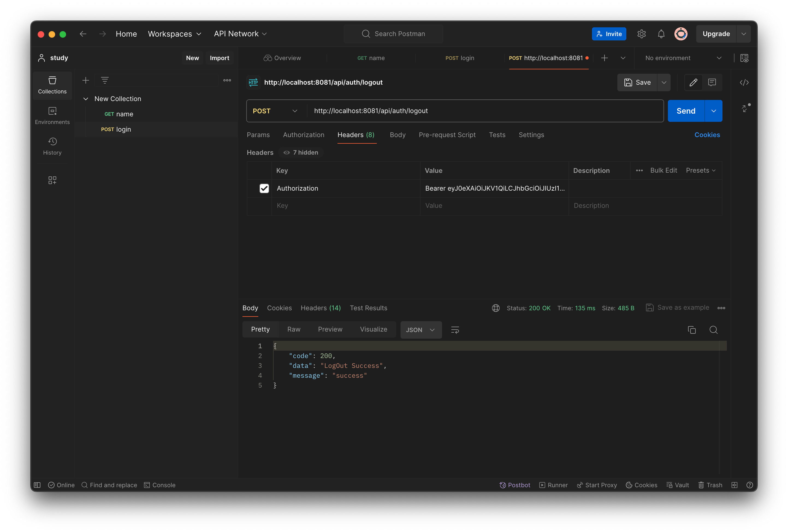Click the Send button
788x532 pixels.
pyautogui.click(x=685, y=111)
